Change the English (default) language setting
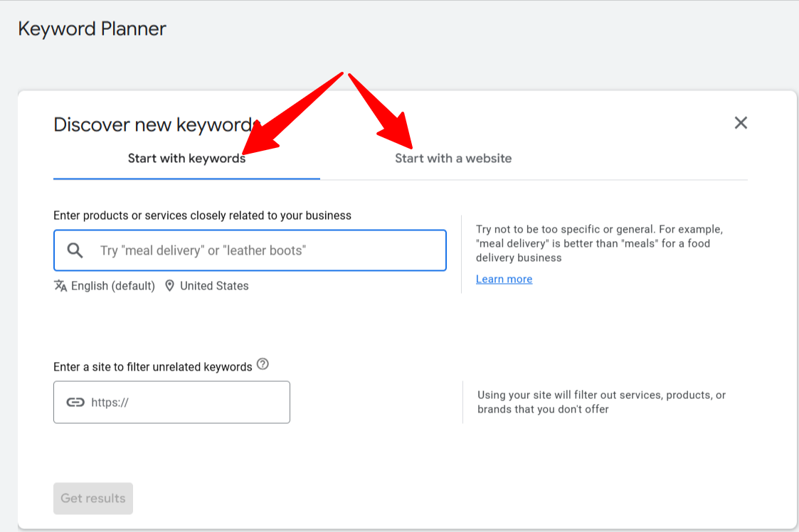This screenshot has width=799, height=532. (112, 286)
